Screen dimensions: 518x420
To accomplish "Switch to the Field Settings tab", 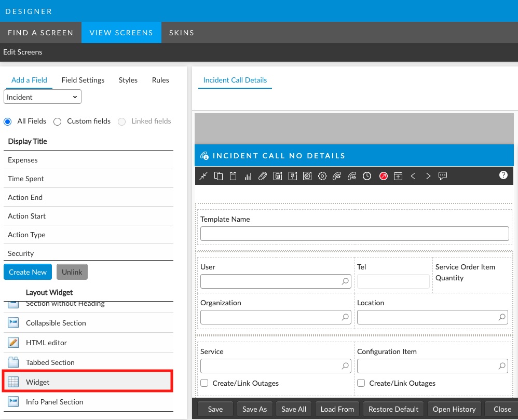I will pyautogui.click(x=83, y=80).
